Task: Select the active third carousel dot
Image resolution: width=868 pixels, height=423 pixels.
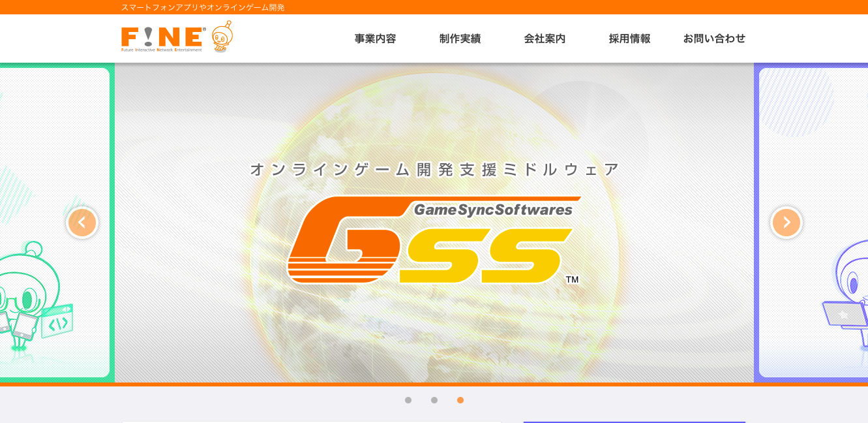Action: click(x=460, y=400)
